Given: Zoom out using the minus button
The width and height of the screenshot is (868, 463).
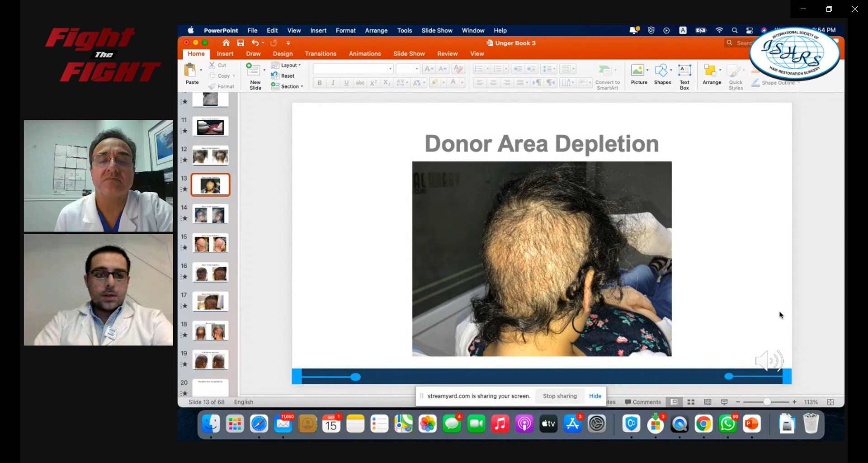Looking at the screenshot, I should coord(738,402).
